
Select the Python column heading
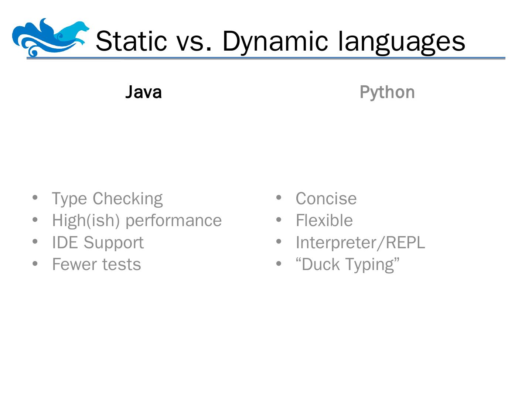[x=387, y=92]
